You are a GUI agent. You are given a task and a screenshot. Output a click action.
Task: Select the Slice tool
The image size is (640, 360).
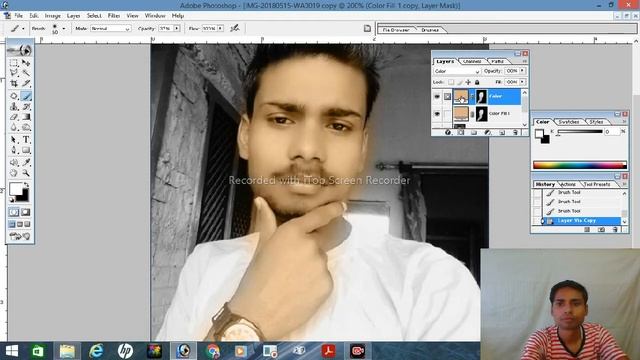tap(26, 83)
